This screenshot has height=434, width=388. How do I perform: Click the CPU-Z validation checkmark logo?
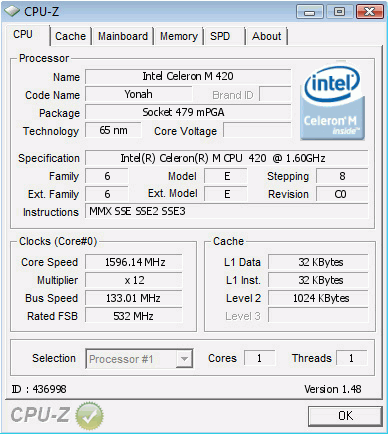(89, 416)
